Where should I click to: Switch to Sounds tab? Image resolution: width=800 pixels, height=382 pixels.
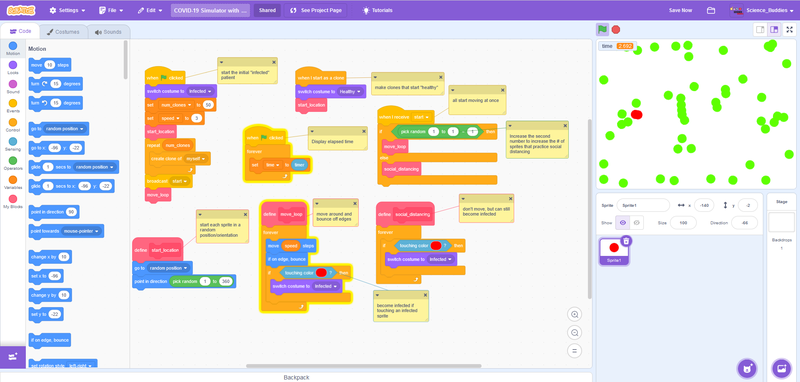coord(108,32)
